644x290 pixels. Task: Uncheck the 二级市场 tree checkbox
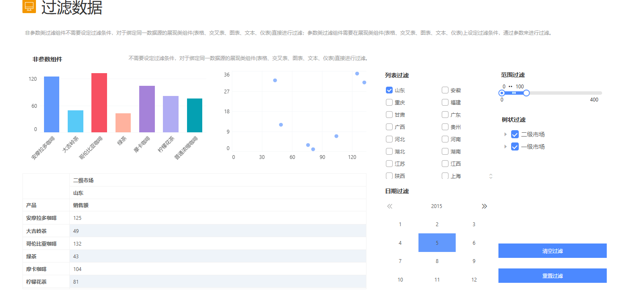pyautogui.click(x=515, y=134)
